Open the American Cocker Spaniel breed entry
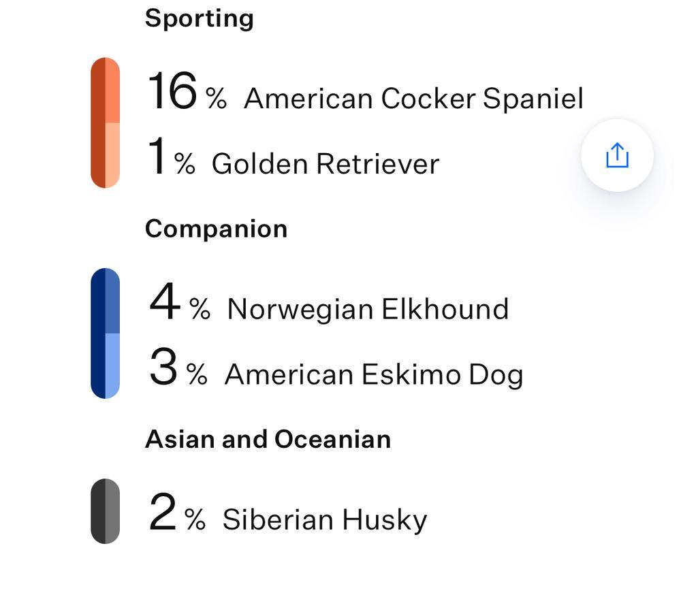Image resolution: width=681 pixels, height=616 pixels. point(413,99)
